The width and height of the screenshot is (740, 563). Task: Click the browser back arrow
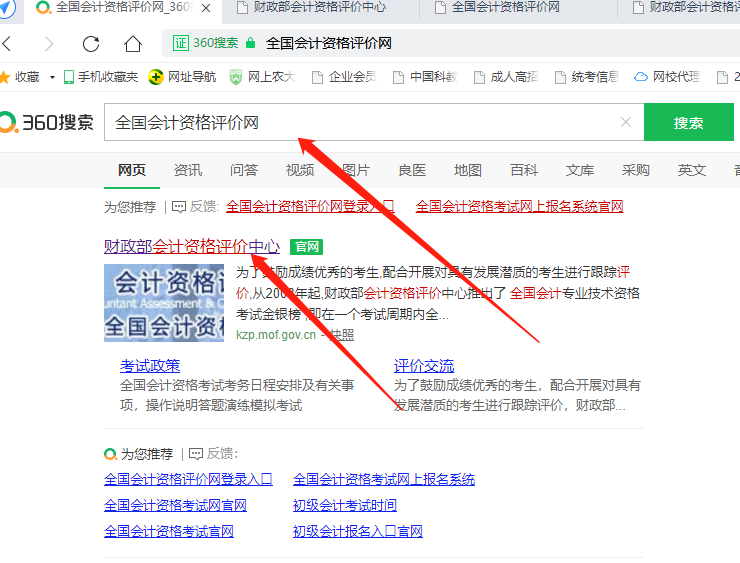pos(7,44)
